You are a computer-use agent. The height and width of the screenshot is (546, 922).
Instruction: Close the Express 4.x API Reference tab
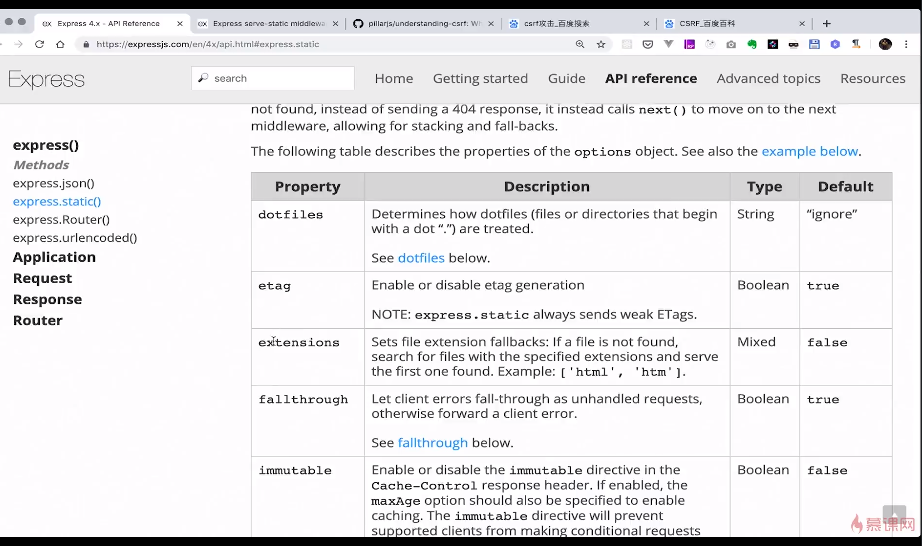click(180, 24)
